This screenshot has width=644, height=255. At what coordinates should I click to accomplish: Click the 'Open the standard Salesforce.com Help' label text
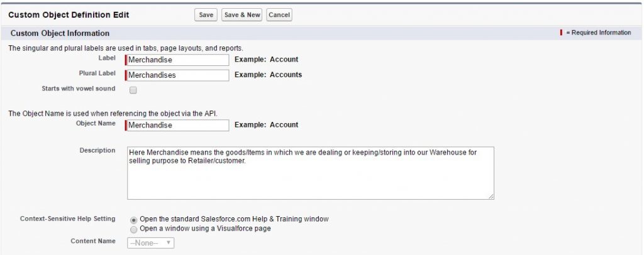pyautogui.click(x=234, y=219)
